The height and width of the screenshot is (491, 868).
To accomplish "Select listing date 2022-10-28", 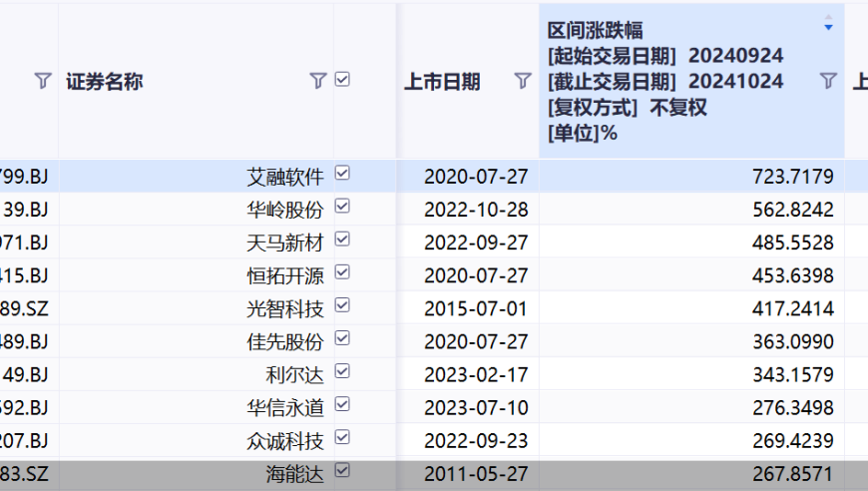I will (x=476, y=210).
